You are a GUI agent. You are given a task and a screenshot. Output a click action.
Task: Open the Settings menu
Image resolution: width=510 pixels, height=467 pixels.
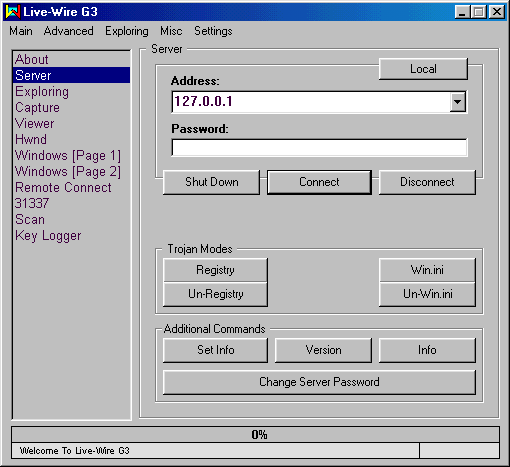(x=213, y=31)
